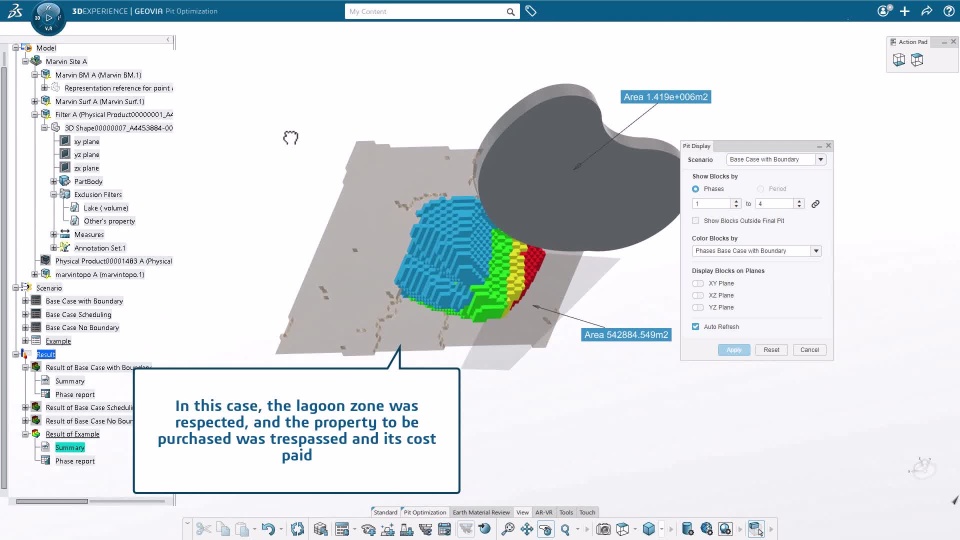The image size is (960, 540).
Task: Switch to the Standard tab
Action: tap(385, 512)
